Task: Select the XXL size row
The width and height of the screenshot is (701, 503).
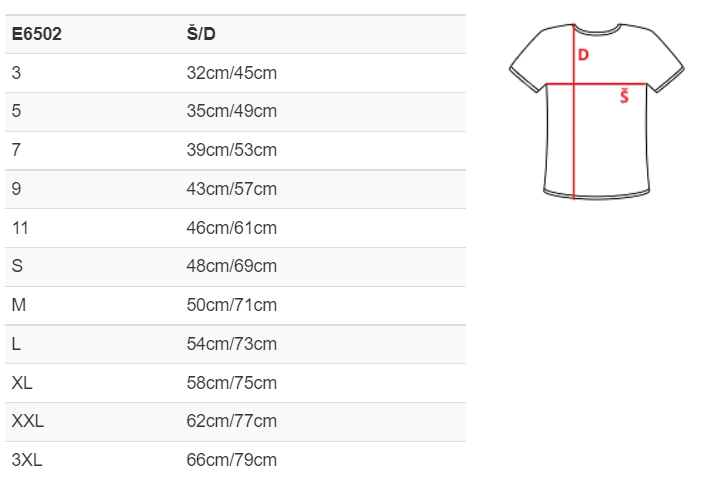Action: coord(235,422)
